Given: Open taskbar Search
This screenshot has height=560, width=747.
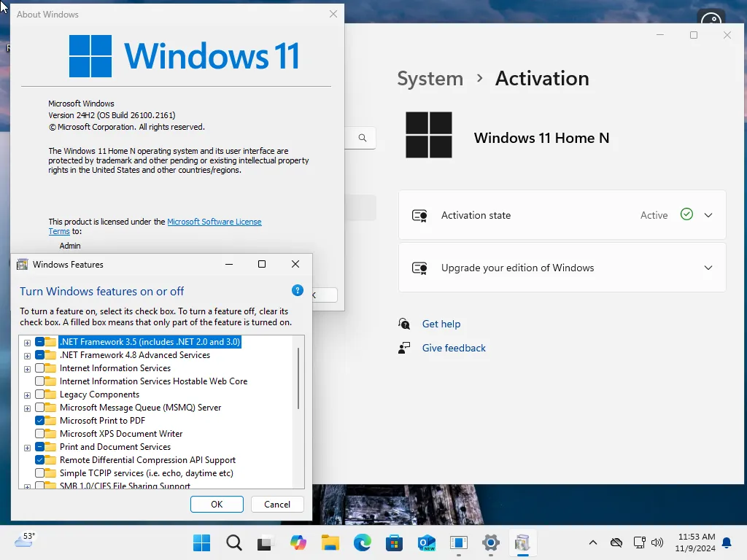Looking at the screenshot, I should 234,542.
